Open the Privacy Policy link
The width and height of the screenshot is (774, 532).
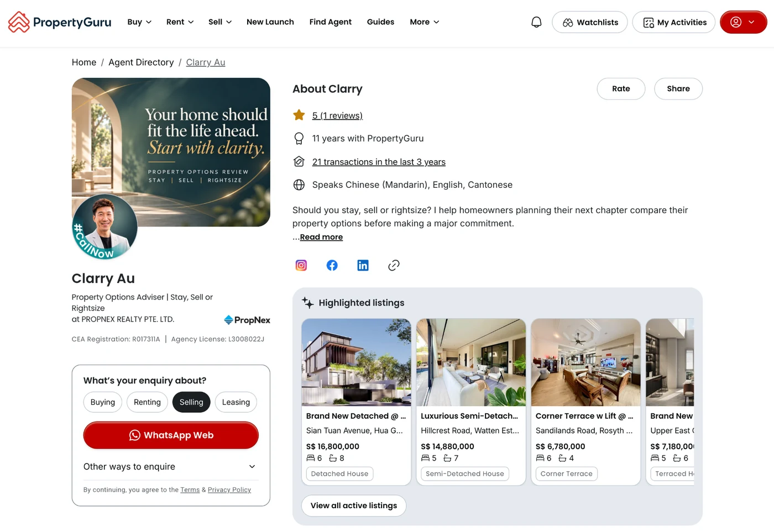pyautogui.click(x=229, y=490)
